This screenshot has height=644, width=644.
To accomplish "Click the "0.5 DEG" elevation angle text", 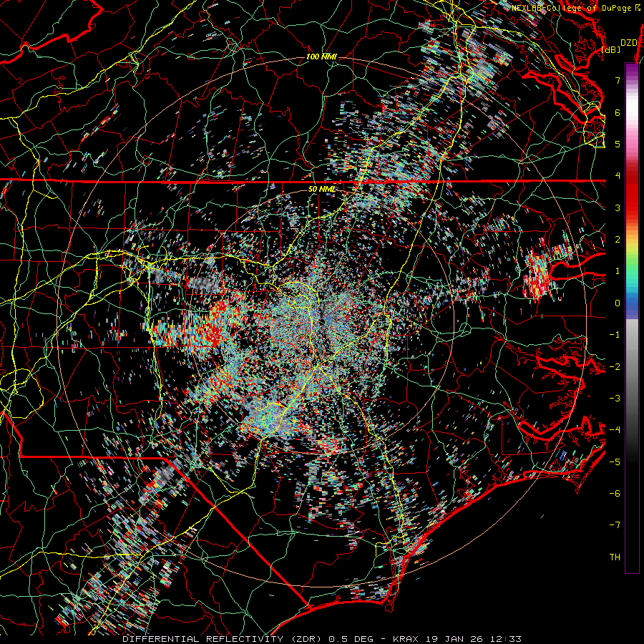I will coord(351,639).
